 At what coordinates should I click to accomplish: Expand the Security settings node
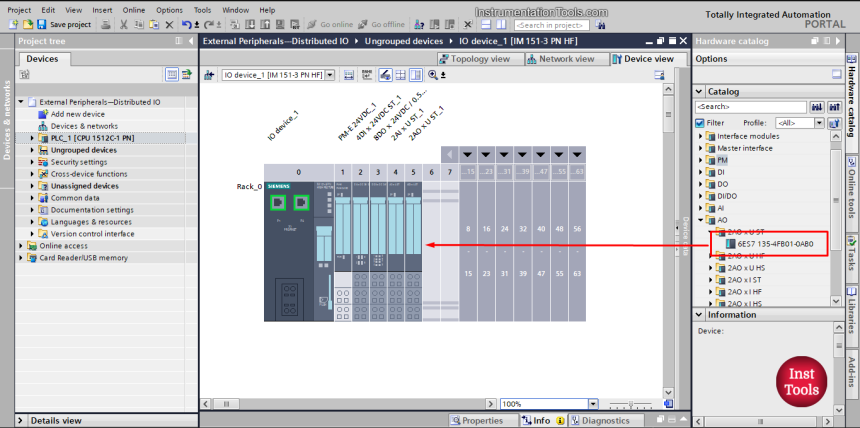[32, 162]
